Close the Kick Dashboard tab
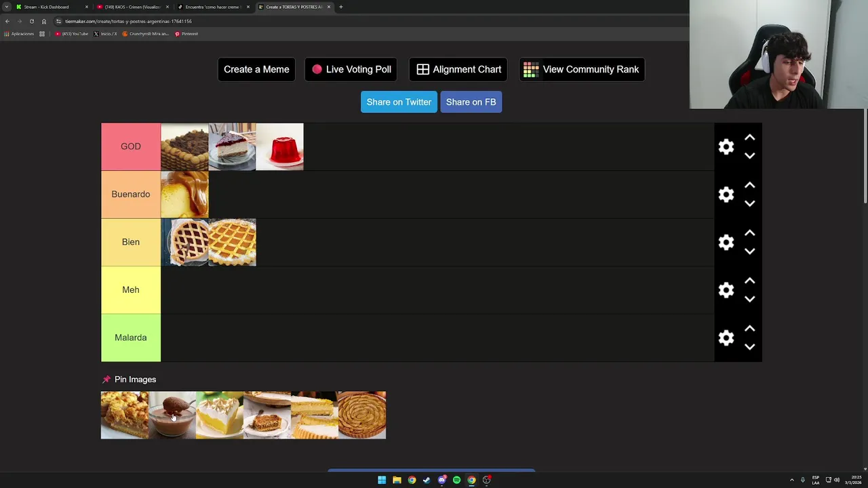 tap(86, 7)
